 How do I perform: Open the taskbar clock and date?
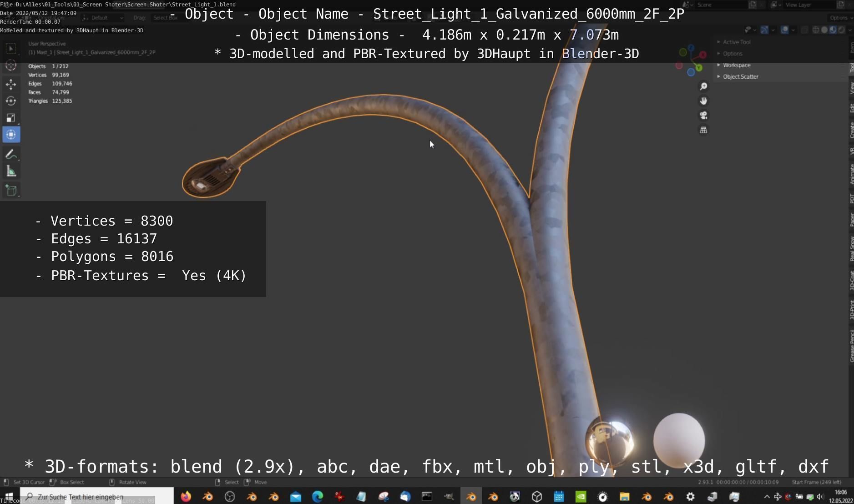click(841, 496)
